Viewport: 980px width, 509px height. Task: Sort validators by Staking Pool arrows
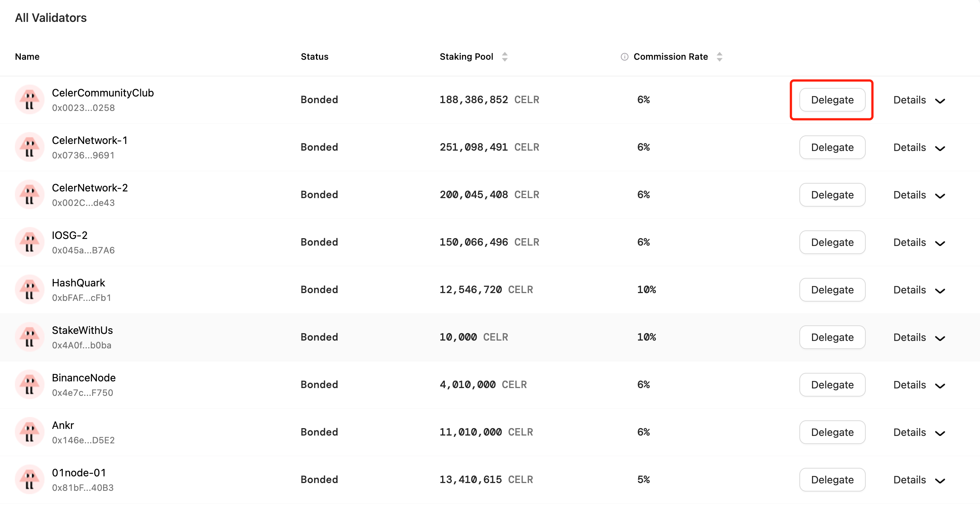coord(505,57)
